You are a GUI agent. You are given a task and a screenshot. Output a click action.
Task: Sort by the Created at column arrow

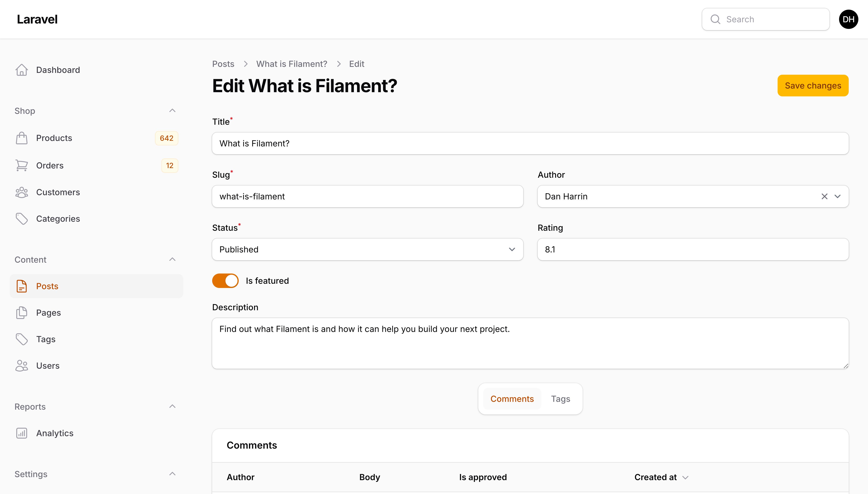(x=685, y=477)
